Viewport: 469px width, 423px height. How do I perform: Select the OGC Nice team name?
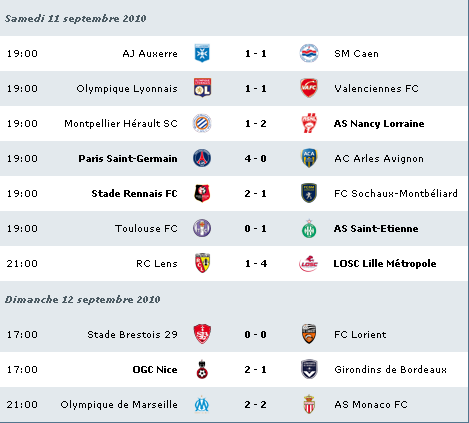click(x=155, y=370)
